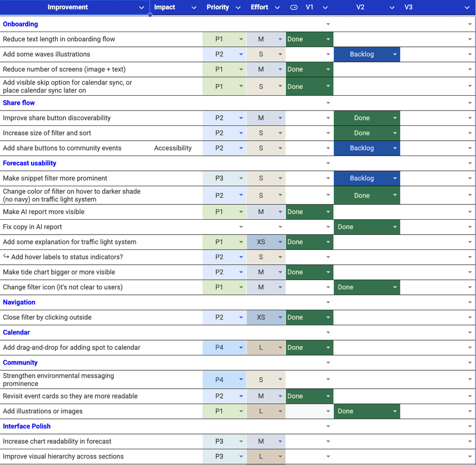Open empty priority dropdown for Fix copy in AI report

(x=241, y=227)
